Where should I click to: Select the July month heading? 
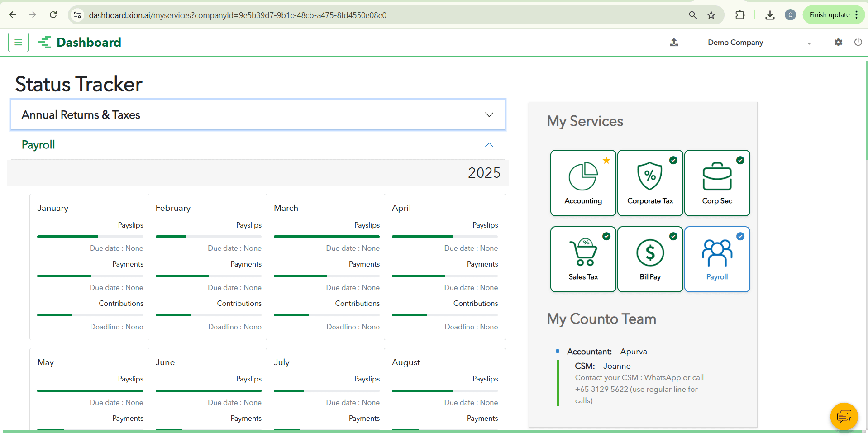[281, 362]
